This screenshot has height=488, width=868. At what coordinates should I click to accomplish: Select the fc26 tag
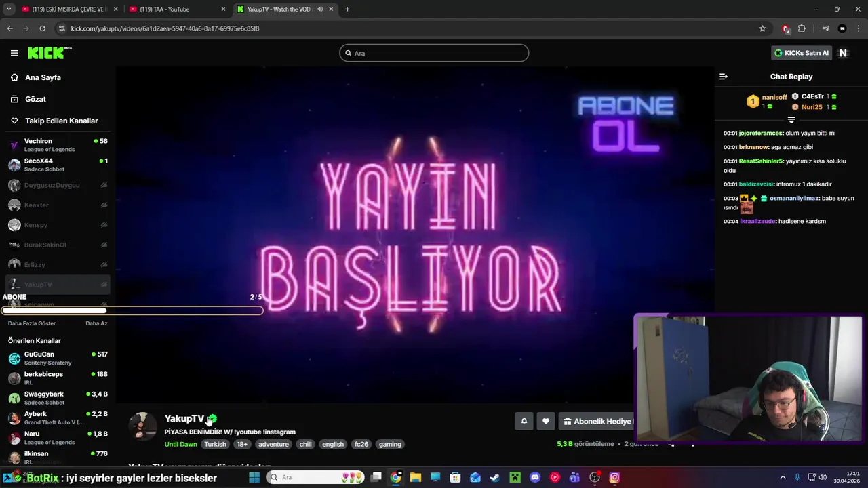click(x=361, y=444)
